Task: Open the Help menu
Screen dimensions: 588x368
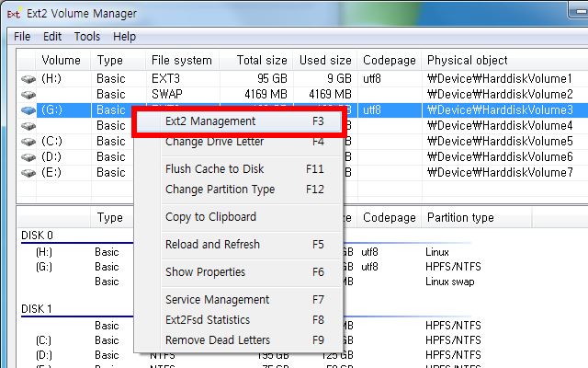Action: tap(124, 37)
